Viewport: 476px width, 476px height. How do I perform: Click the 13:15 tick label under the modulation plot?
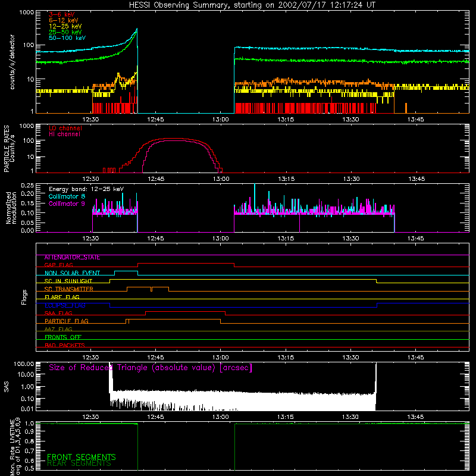point(286,239)
